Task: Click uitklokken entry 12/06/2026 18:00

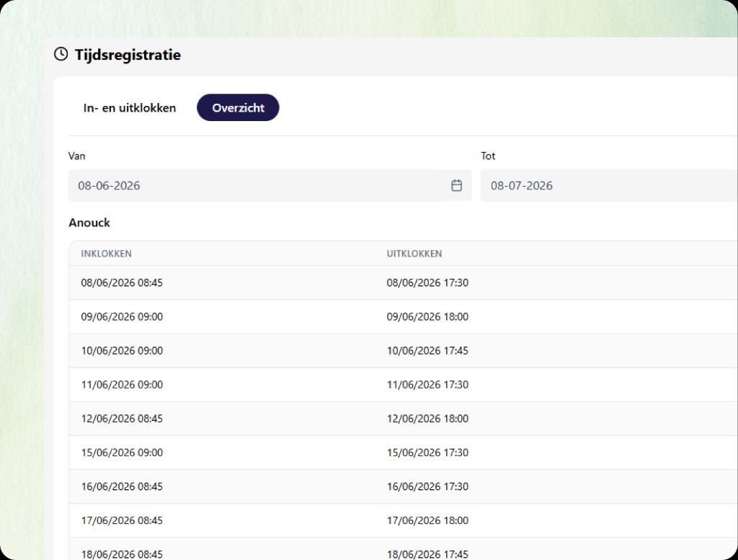Action: (427, 418)
